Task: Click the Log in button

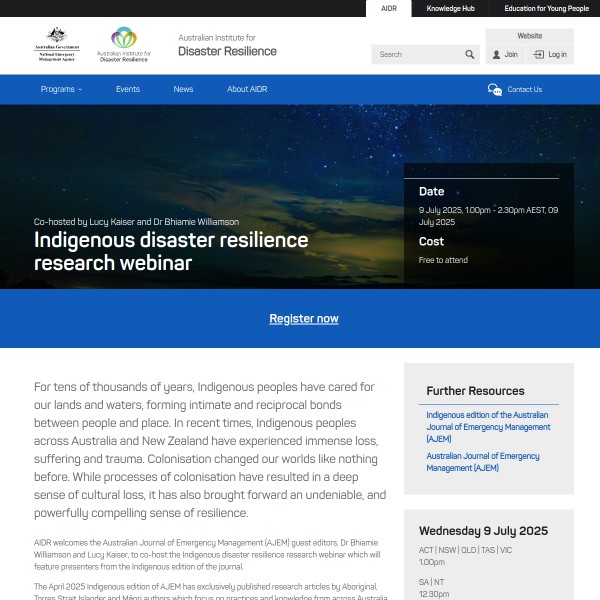Action: click(x=550, y=55)
